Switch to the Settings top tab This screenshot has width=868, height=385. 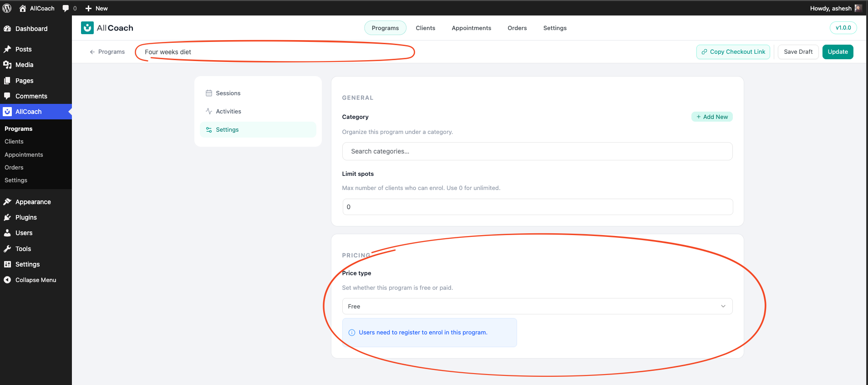[x=555, y=28]
